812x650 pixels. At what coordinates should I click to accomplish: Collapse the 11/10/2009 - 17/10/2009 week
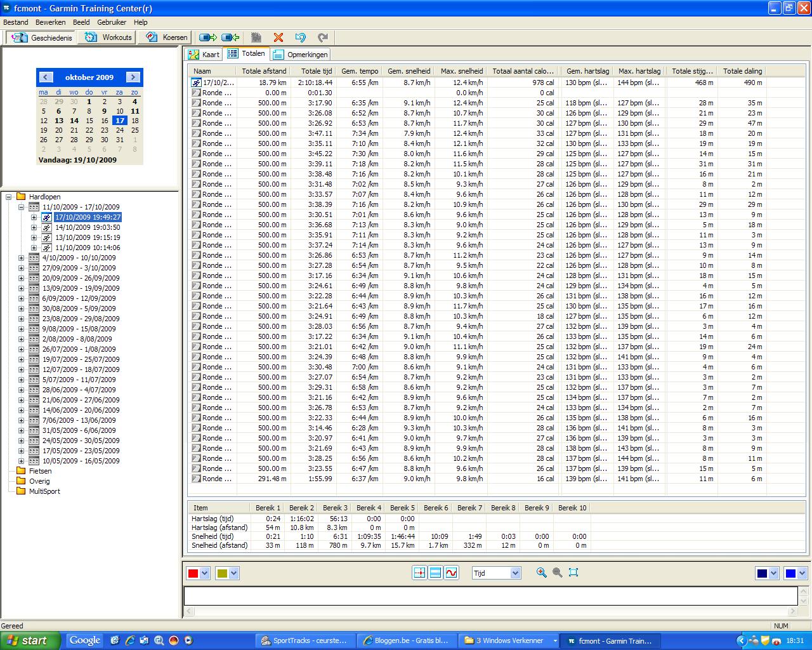coord(21,207)
